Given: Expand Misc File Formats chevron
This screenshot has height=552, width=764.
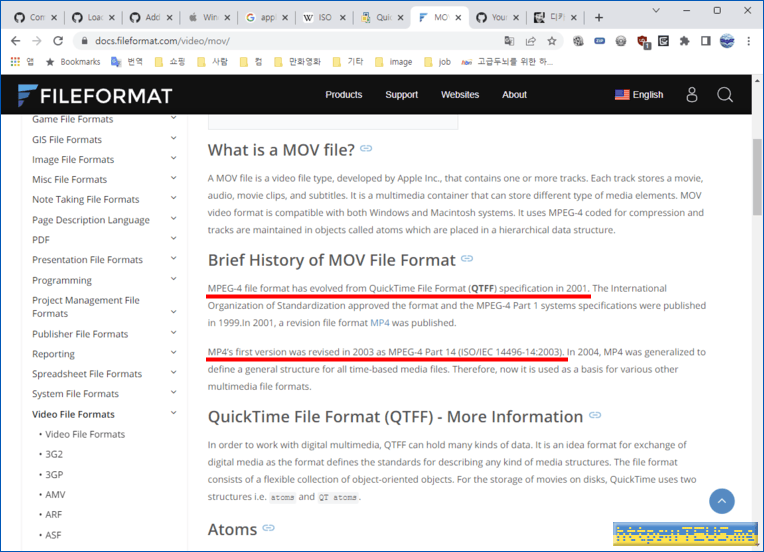Looking at the screenshot, I should tap(173, 178).
